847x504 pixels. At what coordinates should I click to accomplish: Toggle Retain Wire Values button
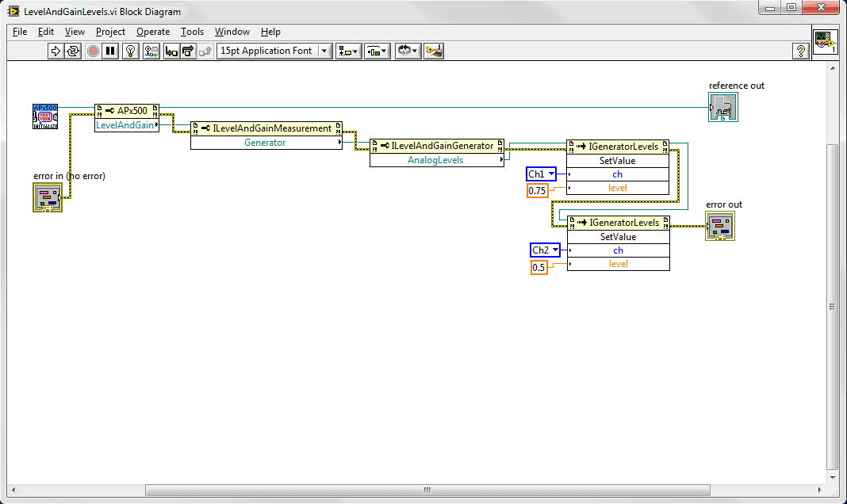pyautogui.click(x=150, y=51)
